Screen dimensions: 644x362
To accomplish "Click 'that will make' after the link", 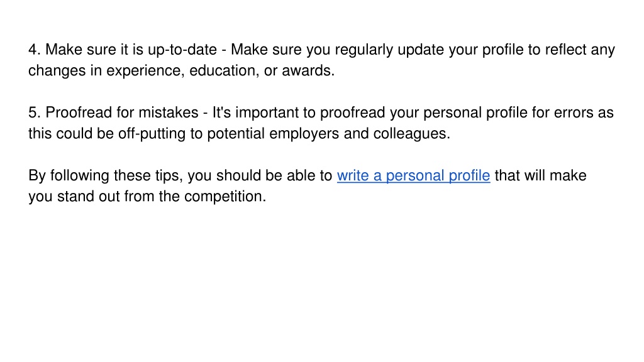I will [x=540, y=175].
